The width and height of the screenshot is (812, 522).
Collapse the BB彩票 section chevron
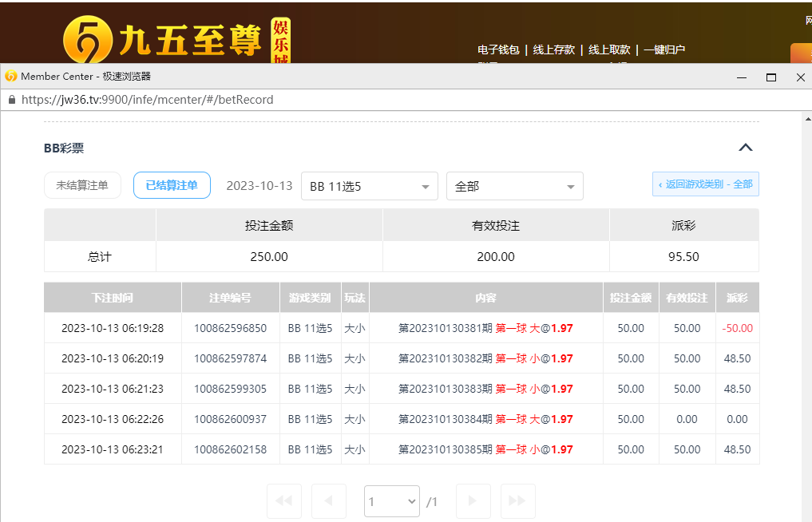(745, 148)
